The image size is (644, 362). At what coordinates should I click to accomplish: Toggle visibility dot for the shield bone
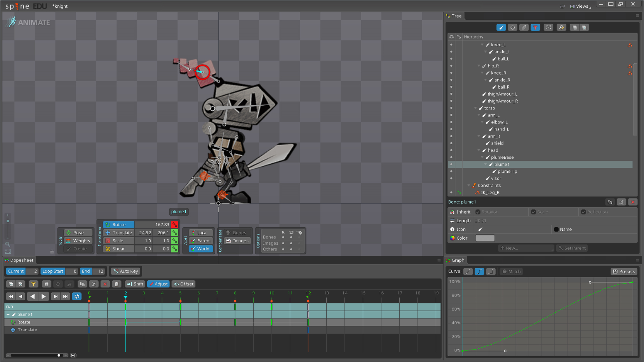coord(451,143)
